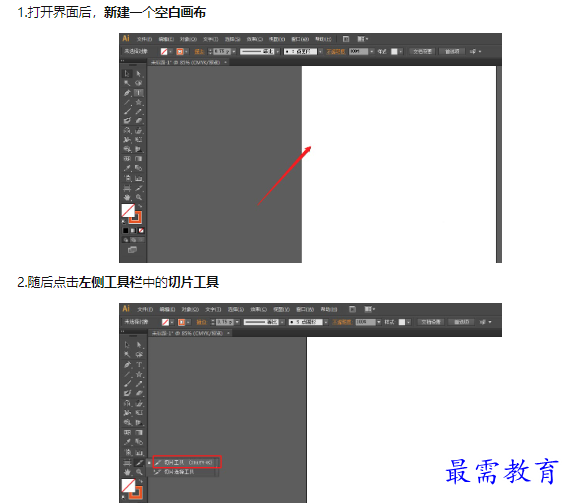Open 窗口(W) menu in step 2 screenshot
The height and width of the screenshot is (503, 567).
[305, 309]
